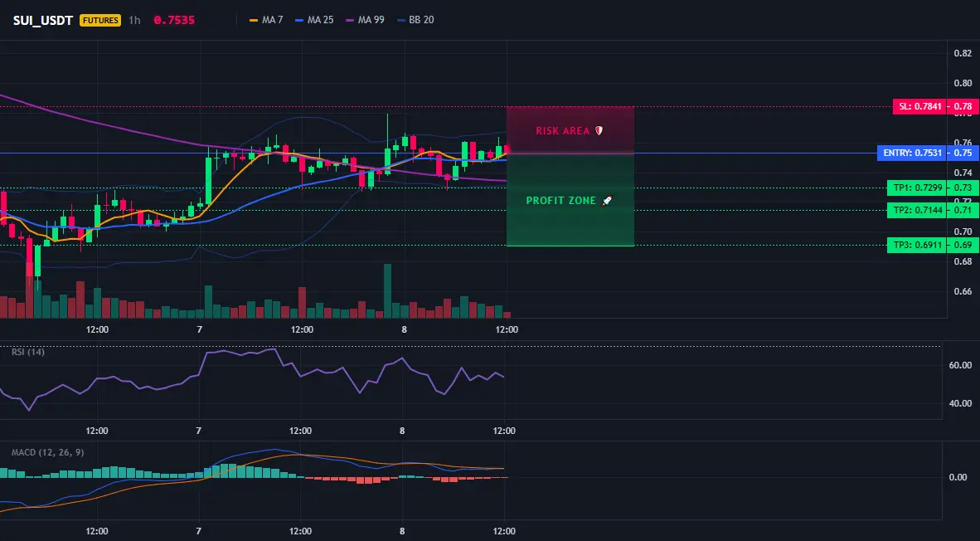Toggle the MA 7 legend entry
Viewport: 980px width, 541px height.
[x=266, y=20]
